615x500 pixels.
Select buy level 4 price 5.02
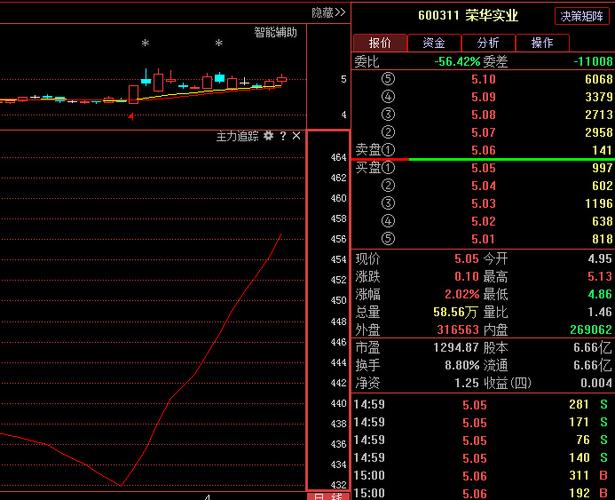pyautogui.click(x=483, y=221)
